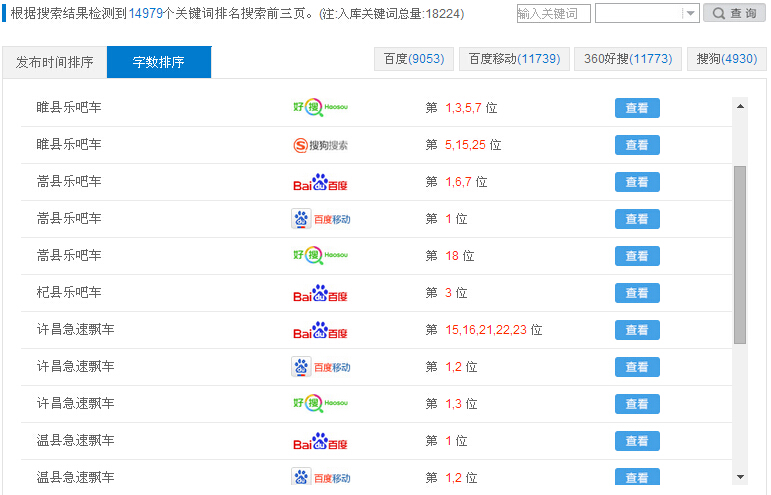Click the Sogou search logo in 睢县乐吧车 row

click(x=320, y=145)
